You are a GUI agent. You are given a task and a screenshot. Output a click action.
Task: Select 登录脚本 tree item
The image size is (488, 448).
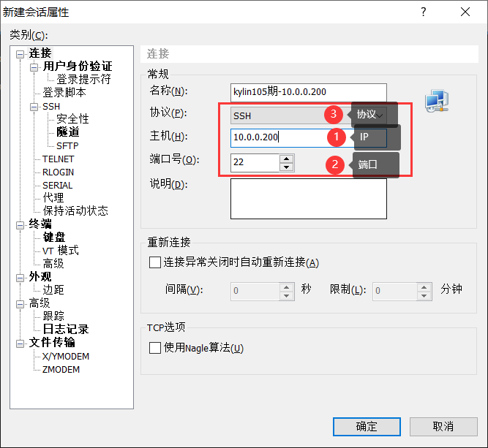64,92
